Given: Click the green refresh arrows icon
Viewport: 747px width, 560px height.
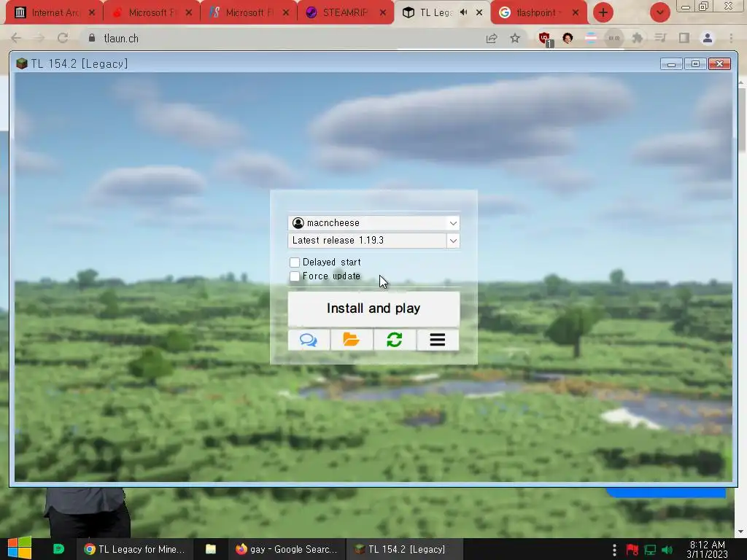Looking at the screenshot, I should pyautogui.click(x=395, y=340).
